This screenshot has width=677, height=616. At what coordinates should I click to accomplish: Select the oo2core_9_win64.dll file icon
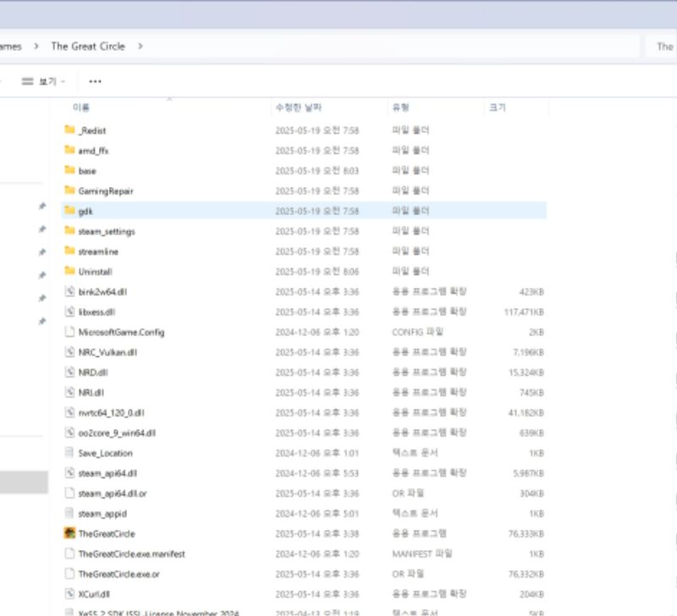[x=69, y=432]
